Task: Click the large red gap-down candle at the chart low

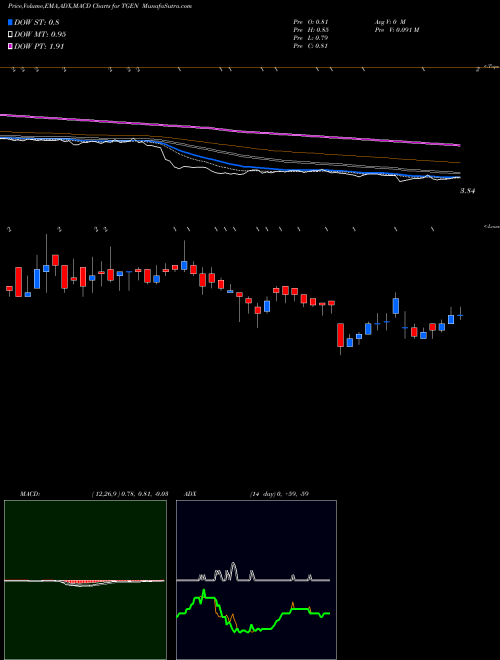Action: 340,335
